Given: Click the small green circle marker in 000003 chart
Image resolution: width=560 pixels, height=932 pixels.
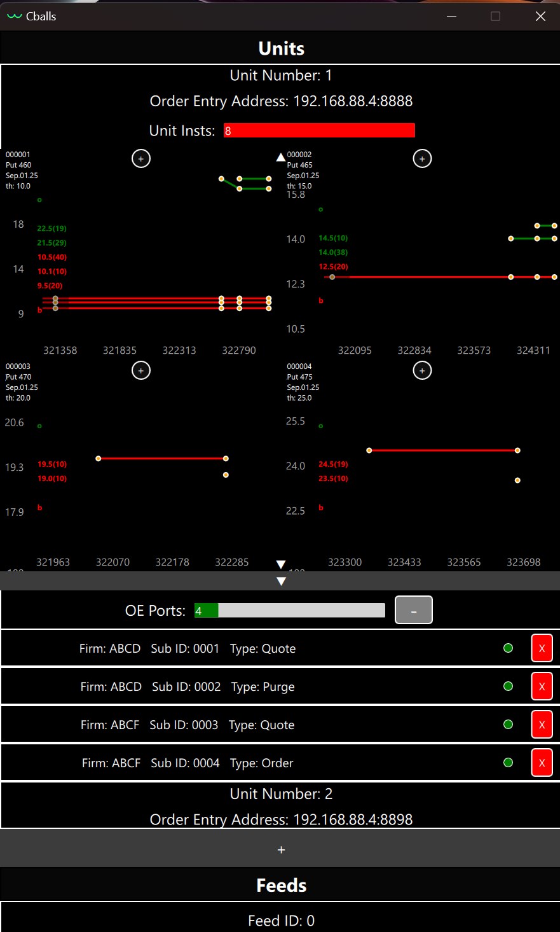Looking at the screenshot, I should click(x=39, y=426).
